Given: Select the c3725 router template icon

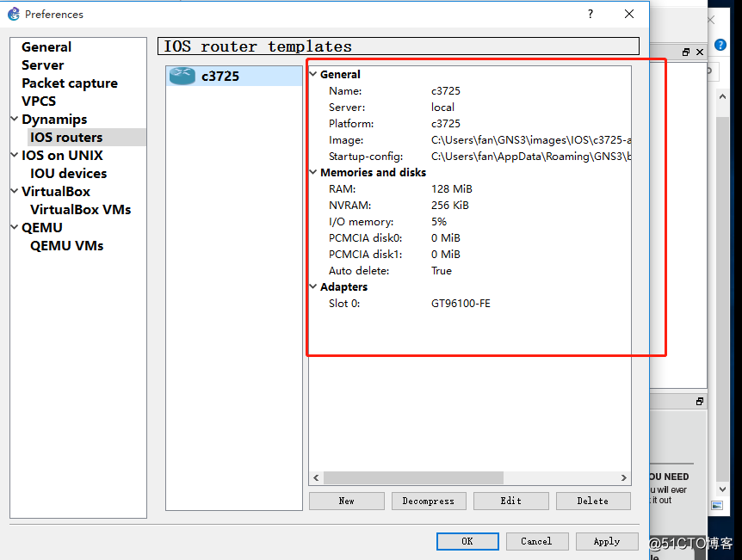Looking at the screenshot, I should (182, 76).
